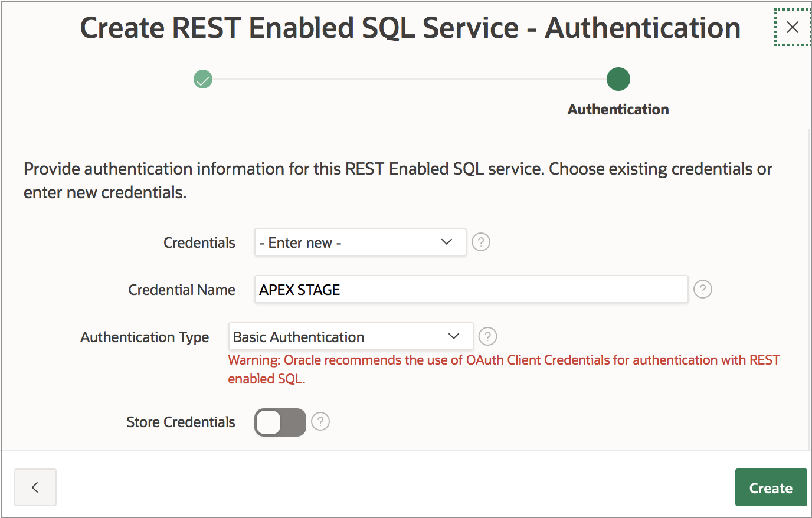This screenshot has width=812, height=518.
Task: Click the Authentication step circle indicator
Action: (x=618, y=79)
